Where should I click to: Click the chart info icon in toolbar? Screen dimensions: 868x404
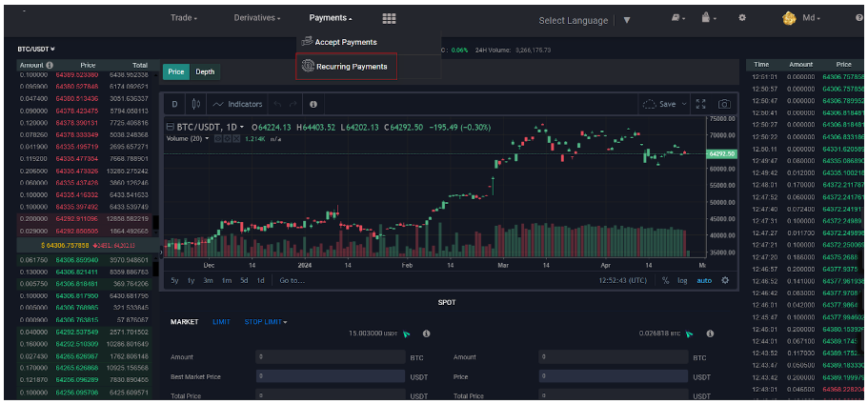tap(313, 104)
